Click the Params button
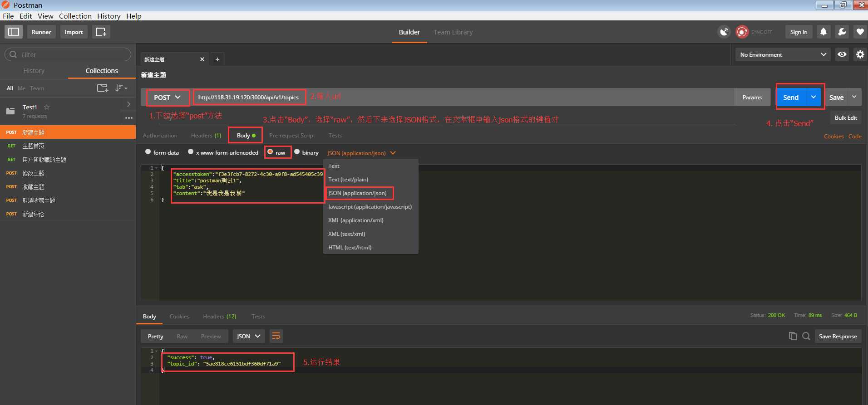The image size is (868, 405). 752,97
